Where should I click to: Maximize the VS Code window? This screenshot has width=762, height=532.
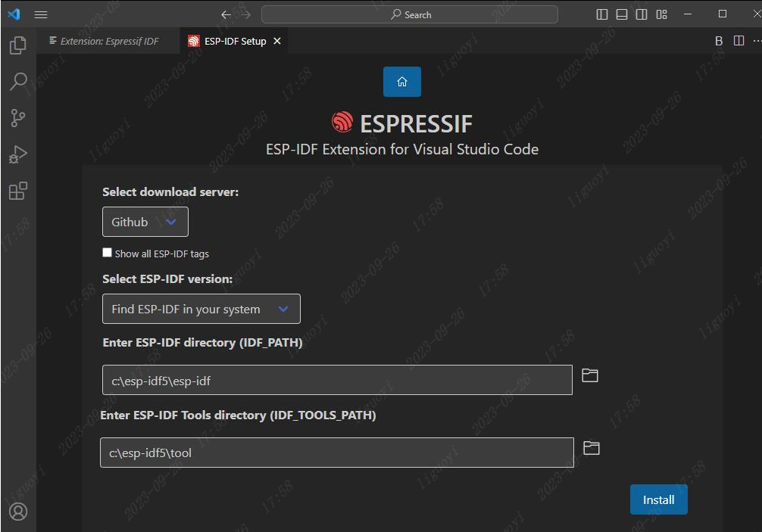click(x=723, y=14)
